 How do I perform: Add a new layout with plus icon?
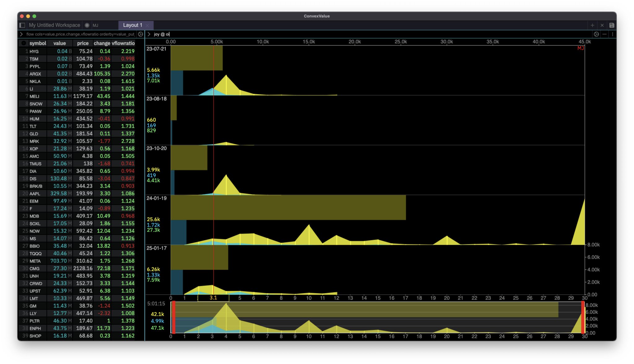click(x=592, y=25)
